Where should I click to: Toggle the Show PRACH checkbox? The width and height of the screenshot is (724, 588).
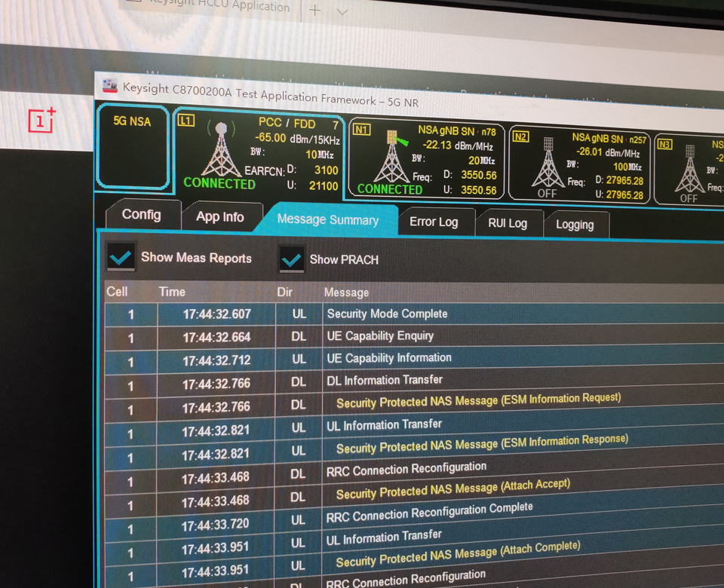pos(292,259)
